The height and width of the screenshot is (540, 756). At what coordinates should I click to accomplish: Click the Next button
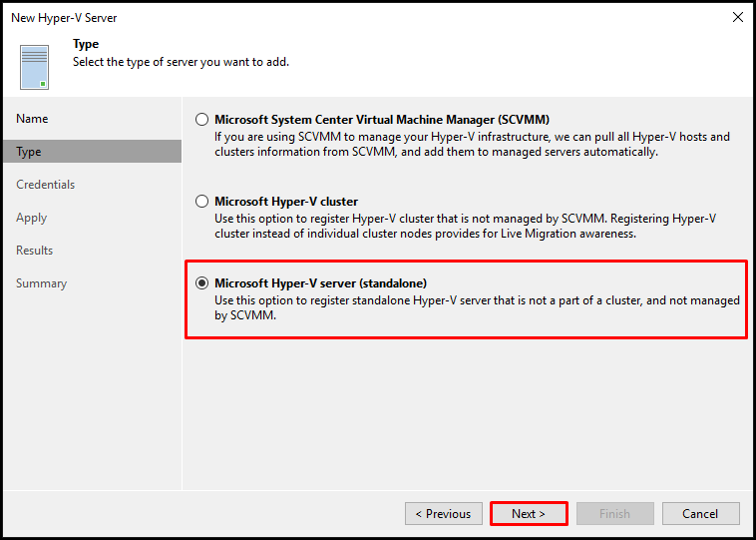[x=529, y=514]
